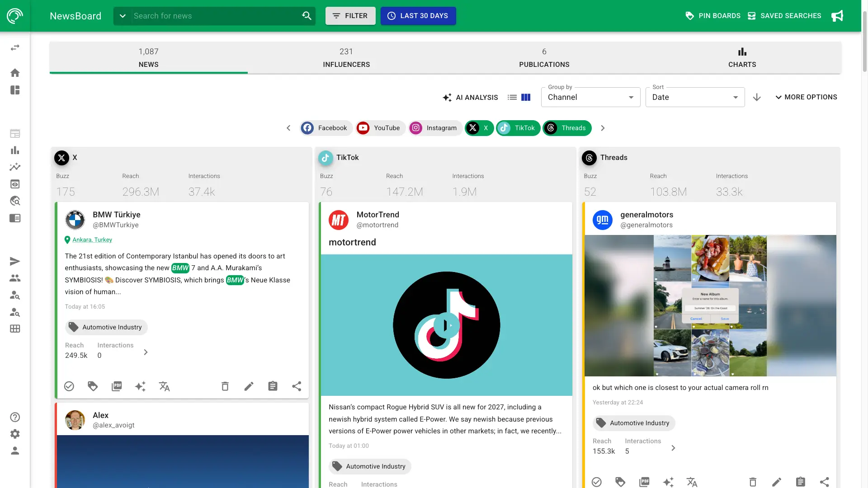Toggle sidebar with the swap arrows icon

tap(15, 47)
